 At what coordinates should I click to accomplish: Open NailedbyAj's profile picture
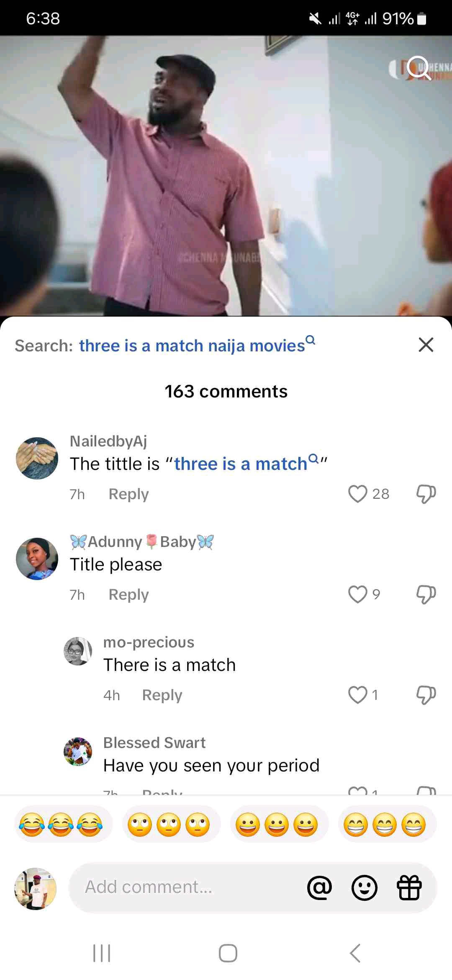(37, 458)
